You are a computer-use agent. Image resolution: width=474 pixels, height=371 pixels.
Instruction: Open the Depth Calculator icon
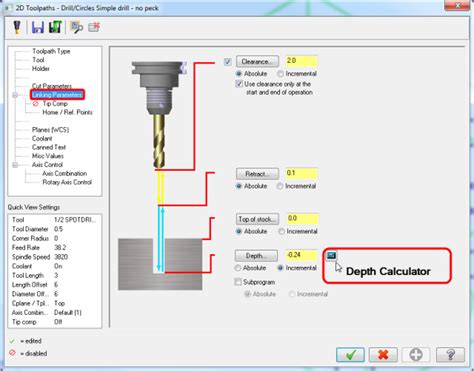331,255
